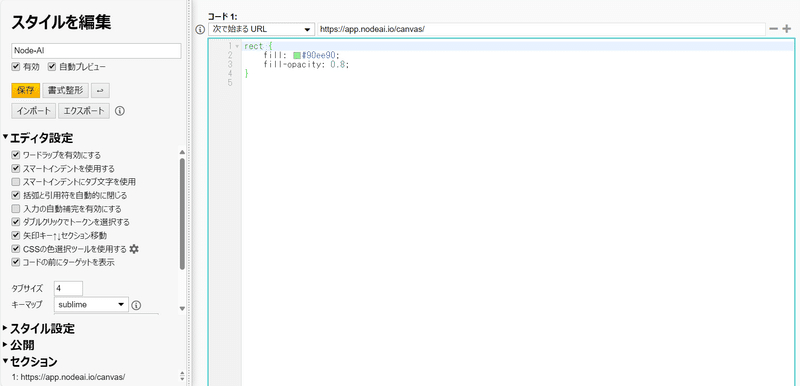Add a new URL target with plus icon
This screenshot has width=800, height=386.
click(786, 29)
